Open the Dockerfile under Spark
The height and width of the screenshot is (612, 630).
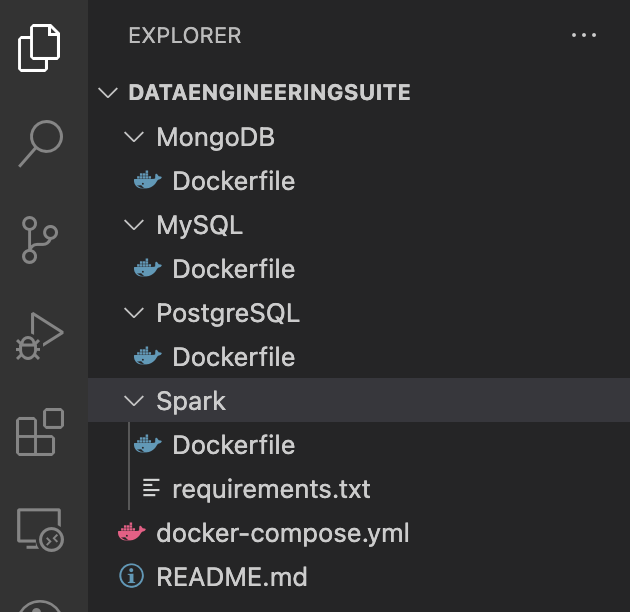(x=233, y=445)
